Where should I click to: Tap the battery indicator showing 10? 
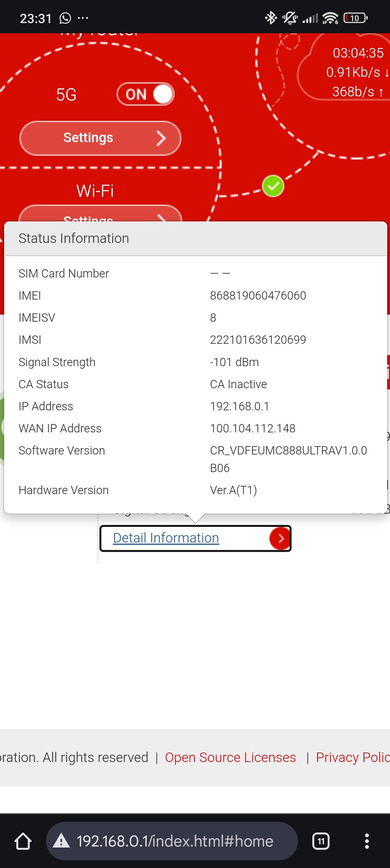[x=355, y=18]
